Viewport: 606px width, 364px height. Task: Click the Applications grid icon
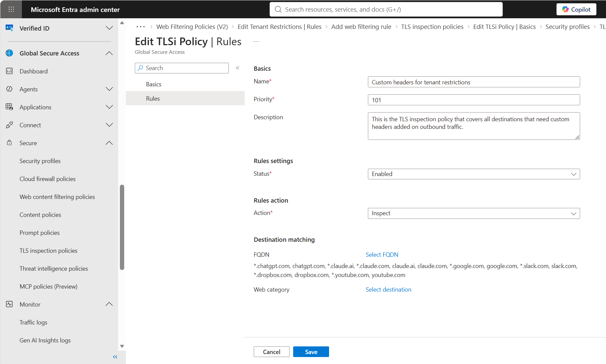click(9, 107)
